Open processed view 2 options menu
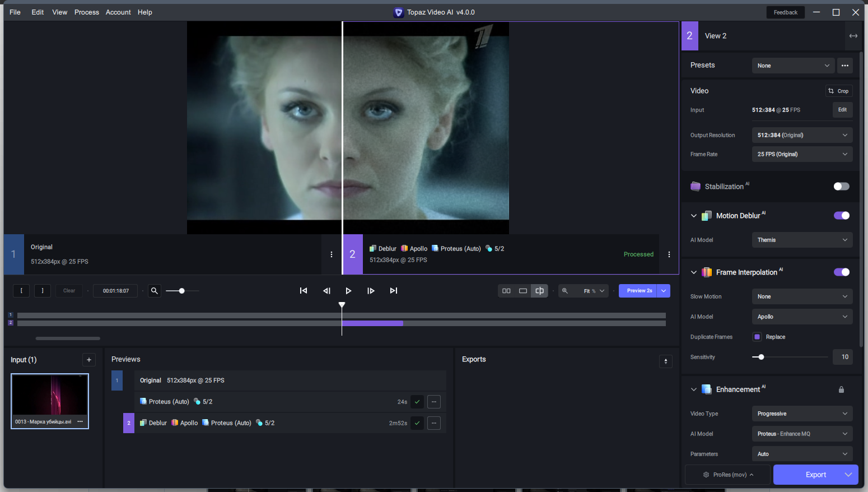 tap(669, 254)
